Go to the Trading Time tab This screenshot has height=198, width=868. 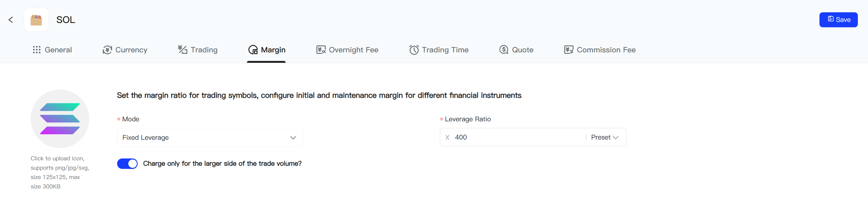(x=445, y=50)
